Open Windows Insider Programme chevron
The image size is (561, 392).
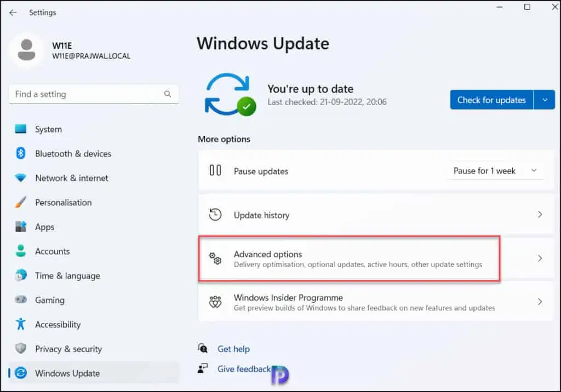540,302
